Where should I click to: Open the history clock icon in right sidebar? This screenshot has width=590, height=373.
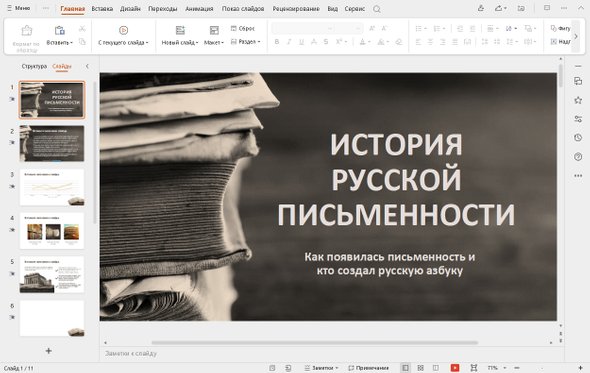pyautogui.click(x=578, y=138)
